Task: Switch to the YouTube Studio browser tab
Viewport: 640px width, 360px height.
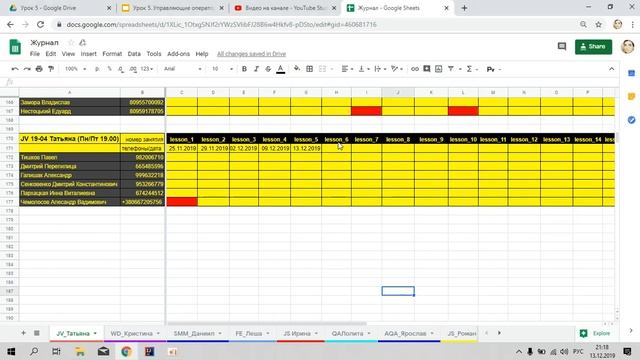Action: (x=286, y=8)
